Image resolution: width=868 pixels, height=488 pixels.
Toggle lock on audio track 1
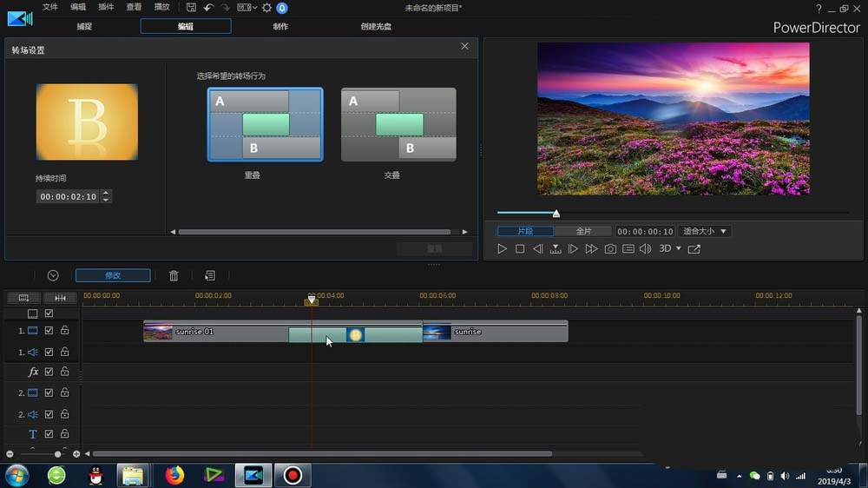(x=64, y=352)
